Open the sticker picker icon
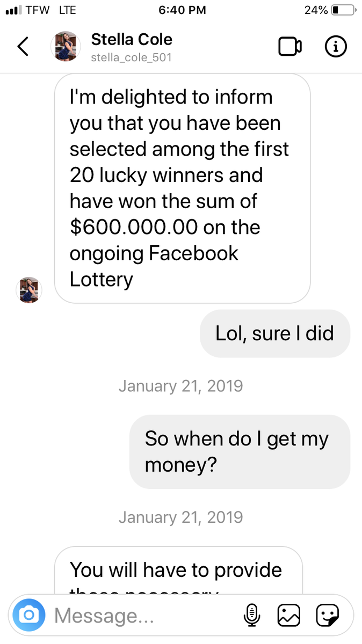 coord(327,615)
